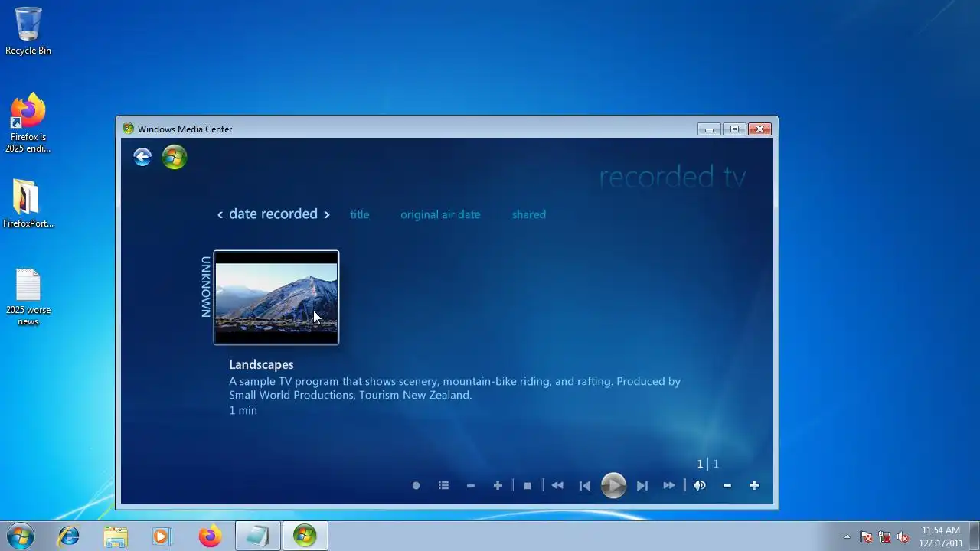Raise the volume with the plus button
The height and width of the screenshot is (551, 980).
pos(754,485)
